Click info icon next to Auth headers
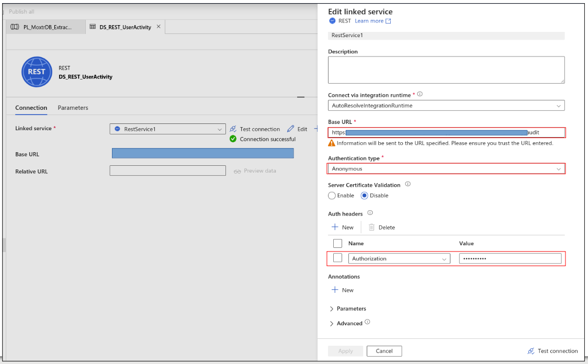This screenshot has height=364, width=588. pyautogui.click(x=370, y=213)
